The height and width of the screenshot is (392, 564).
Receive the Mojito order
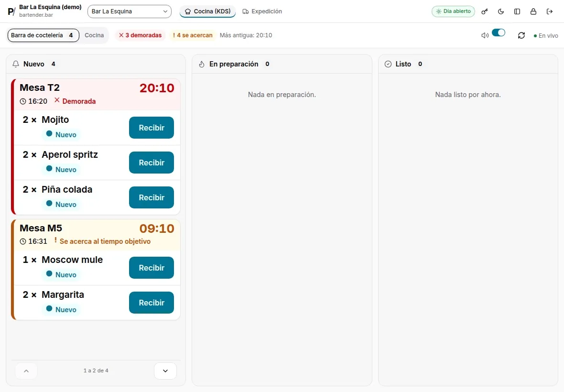152,128
